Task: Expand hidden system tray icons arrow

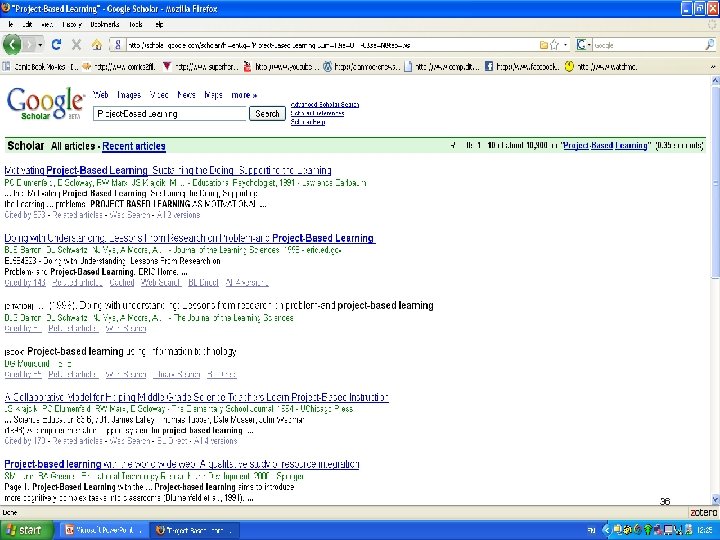Action: tap(607, 530)
